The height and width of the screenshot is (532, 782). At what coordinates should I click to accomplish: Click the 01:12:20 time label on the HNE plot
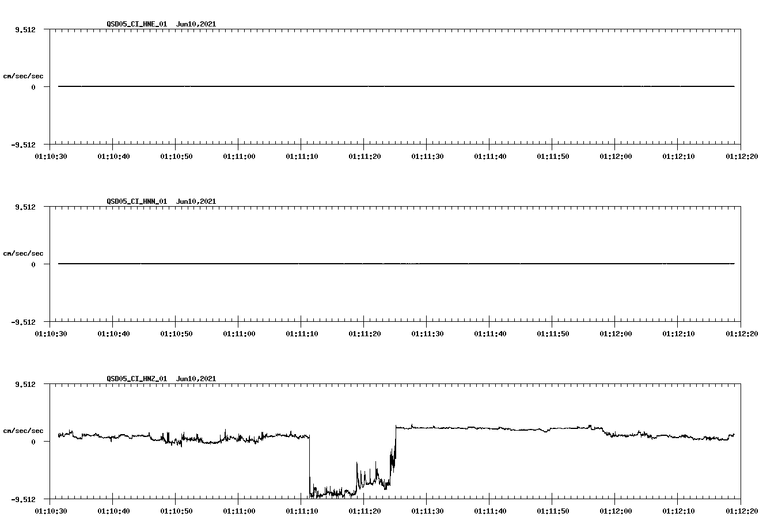741,157
